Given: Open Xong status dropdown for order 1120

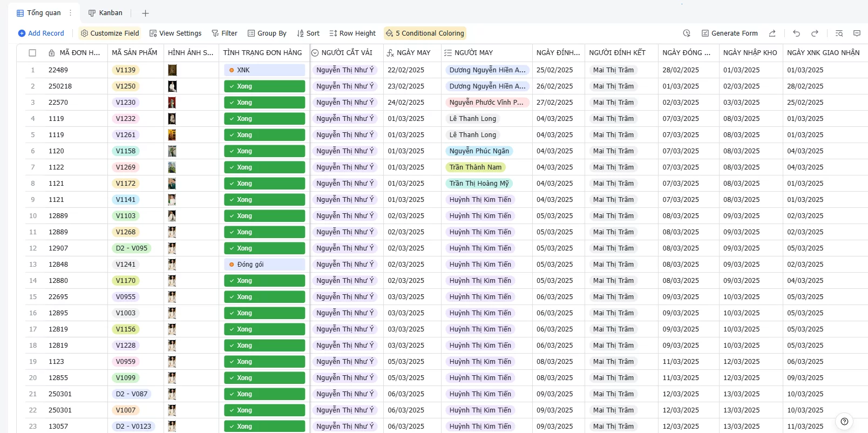Looking at the screenshot, I should [265, 151].
